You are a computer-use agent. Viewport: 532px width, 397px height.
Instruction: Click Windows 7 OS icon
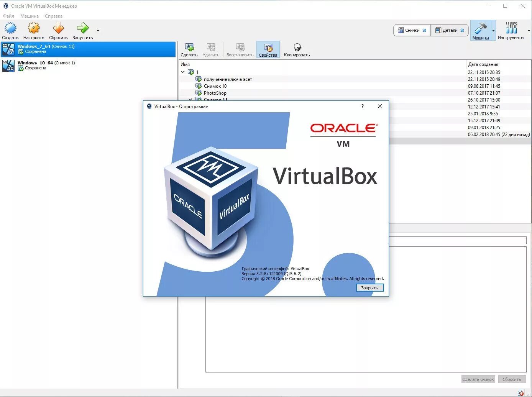coord(8,49)
